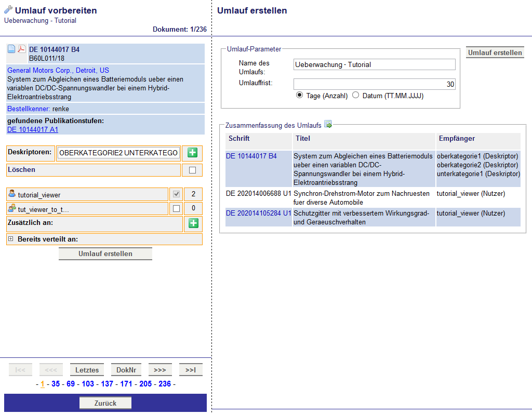Click Umlauf erstellen button beside Umlauf-Parameter

[x=495, y=52]
